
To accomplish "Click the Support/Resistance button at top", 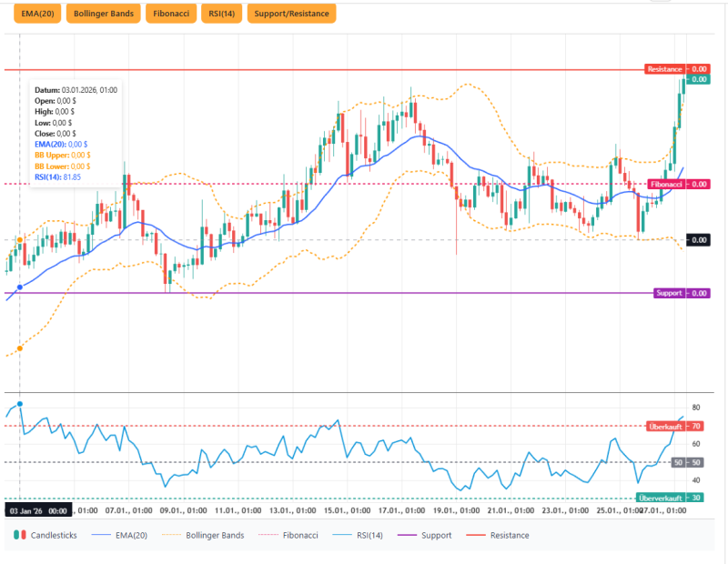I will click(291, 14).
